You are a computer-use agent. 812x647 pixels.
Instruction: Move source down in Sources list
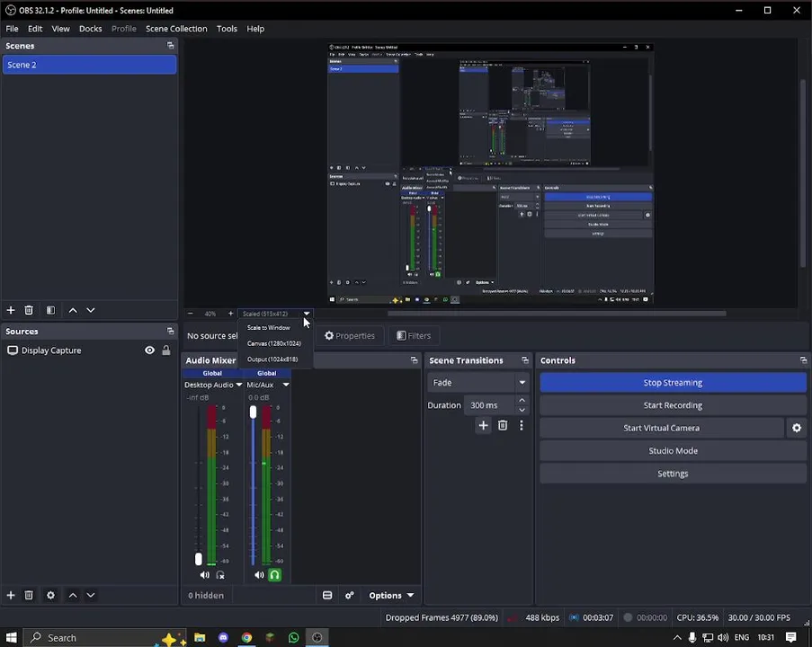tap(91, 595)
